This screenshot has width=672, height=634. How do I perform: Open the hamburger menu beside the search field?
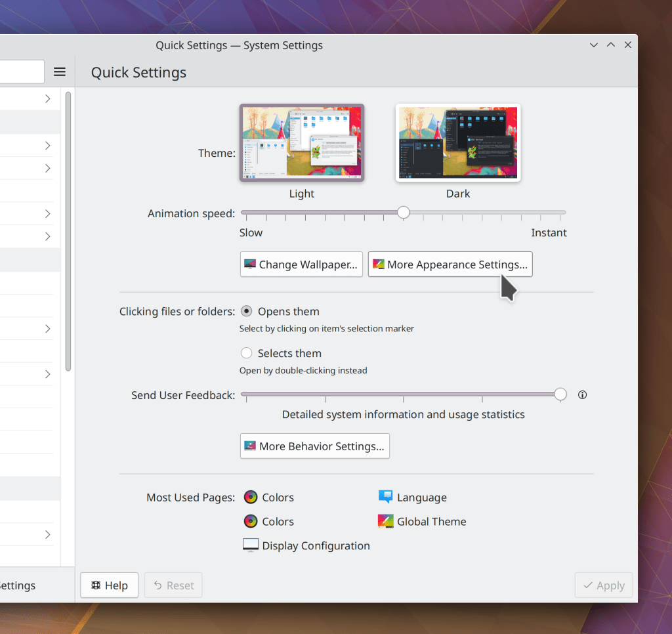pyautogui.click(x=59, y=72)
